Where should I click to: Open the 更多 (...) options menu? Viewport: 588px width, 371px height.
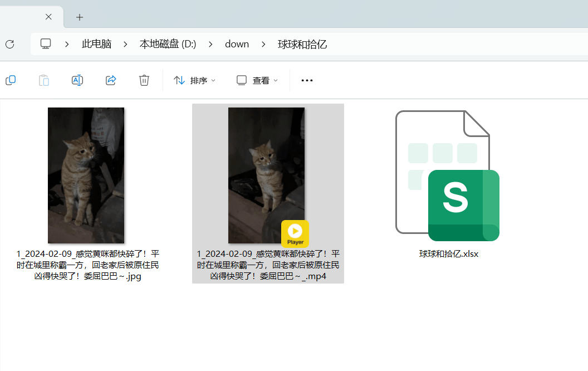(x=307, y=80)
